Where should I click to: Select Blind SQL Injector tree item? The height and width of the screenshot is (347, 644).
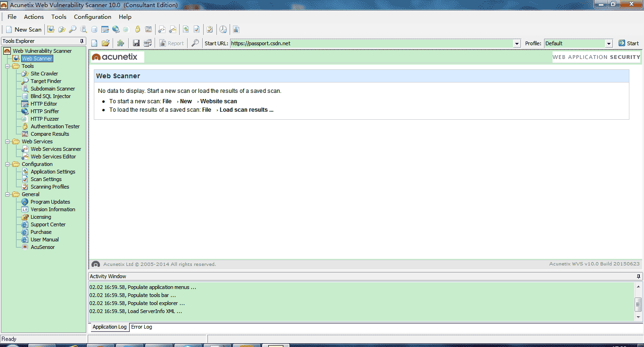click(50, 96)
